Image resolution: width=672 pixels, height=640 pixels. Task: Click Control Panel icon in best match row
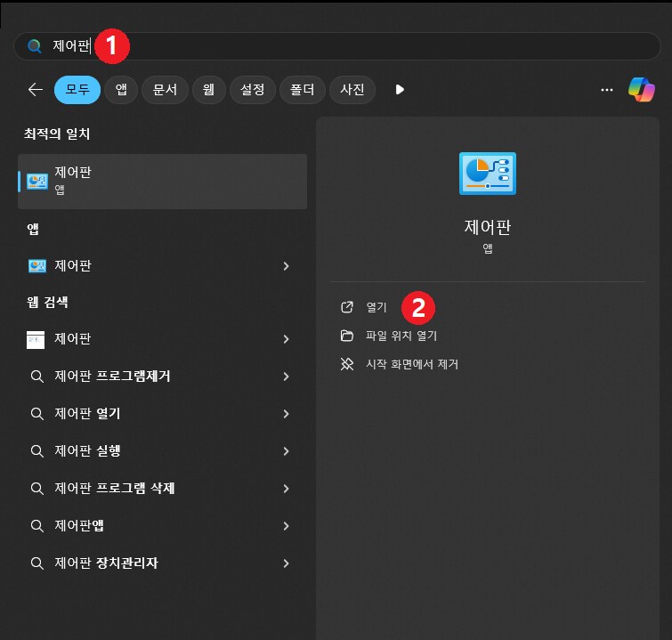(x=37, y=182)
